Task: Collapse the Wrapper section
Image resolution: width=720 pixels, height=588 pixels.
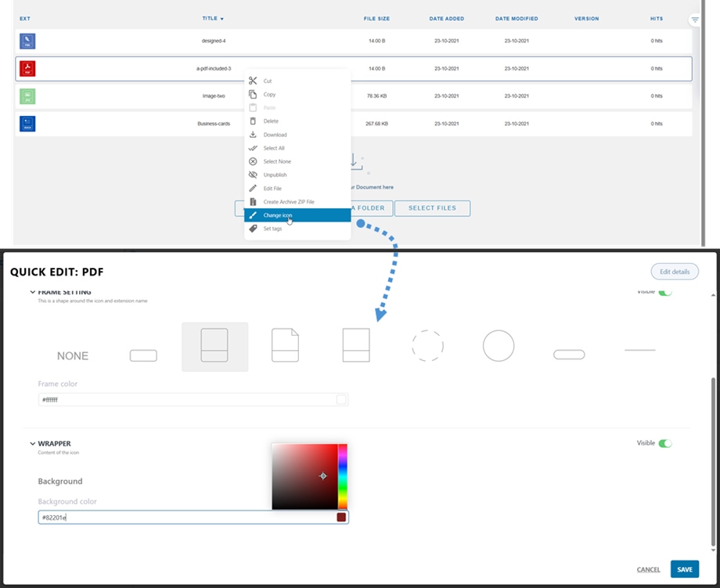Action: point(33,444)
